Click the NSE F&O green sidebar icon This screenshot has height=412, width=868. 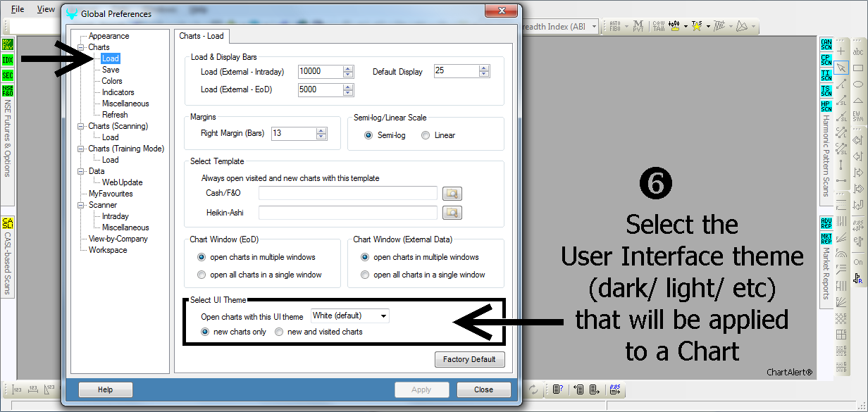pos(8,92)
